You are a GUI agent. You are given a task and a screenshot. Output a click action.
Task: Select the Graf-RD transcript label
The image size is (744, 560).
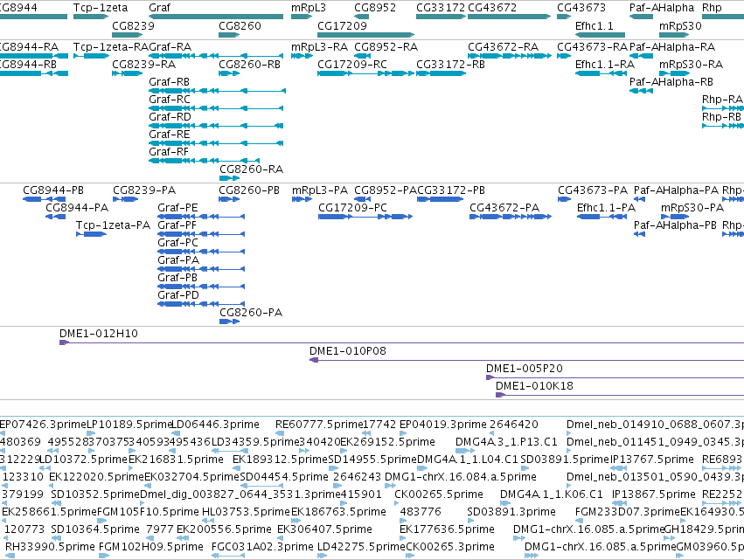[170, 117]
